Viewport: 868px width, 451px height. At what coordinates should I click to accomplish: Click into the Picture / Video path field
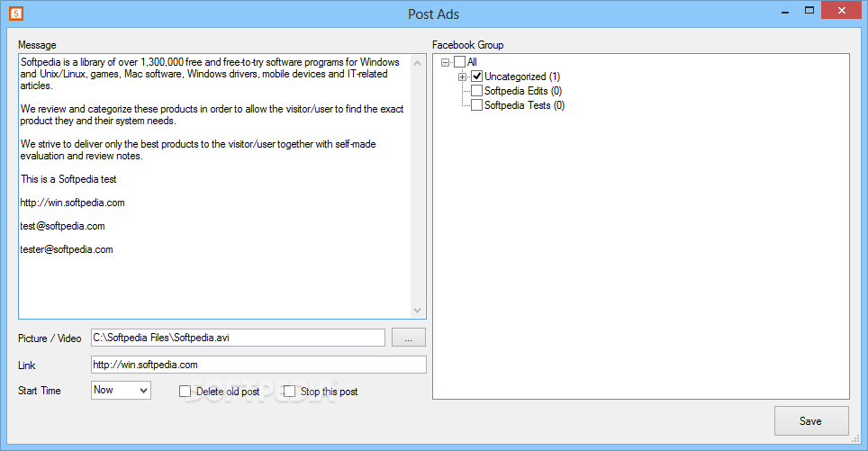pyautogui.click(x=238, y=338)
